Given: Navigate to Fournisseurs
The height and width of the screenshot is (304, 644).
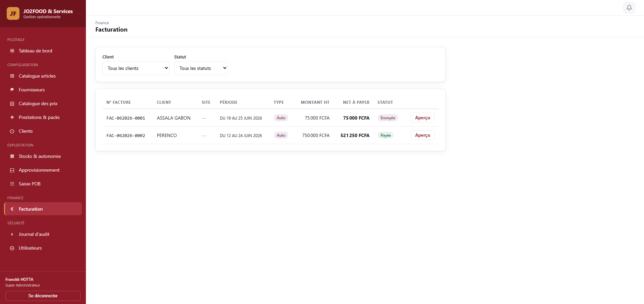Looking at the screenshot, I should (43, 90).
